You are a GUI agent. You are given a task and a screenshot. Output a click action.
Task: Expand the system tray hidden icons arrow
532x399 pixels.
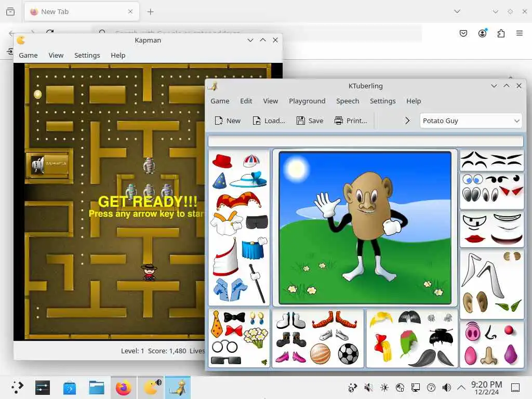point(461,387)
